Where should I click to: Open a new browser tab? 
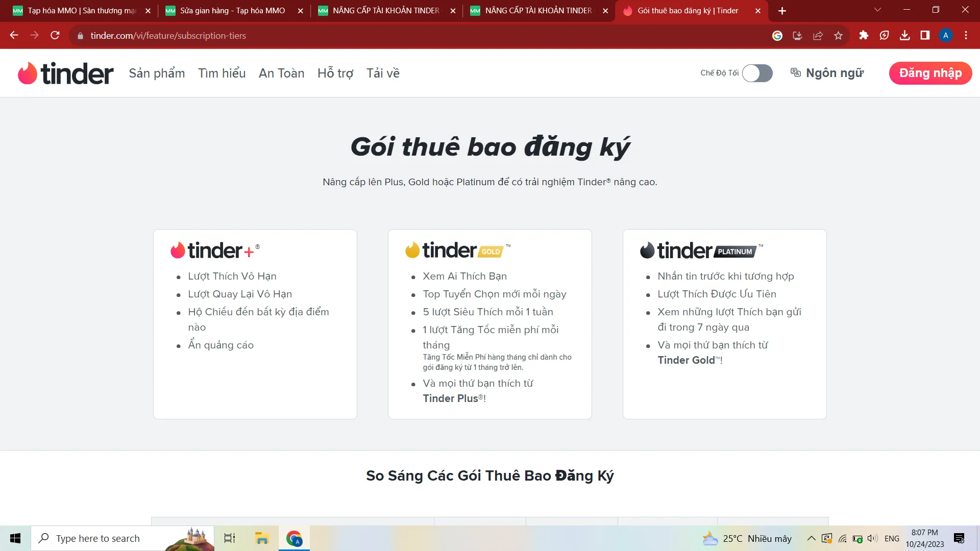click(x=782, y=11)
